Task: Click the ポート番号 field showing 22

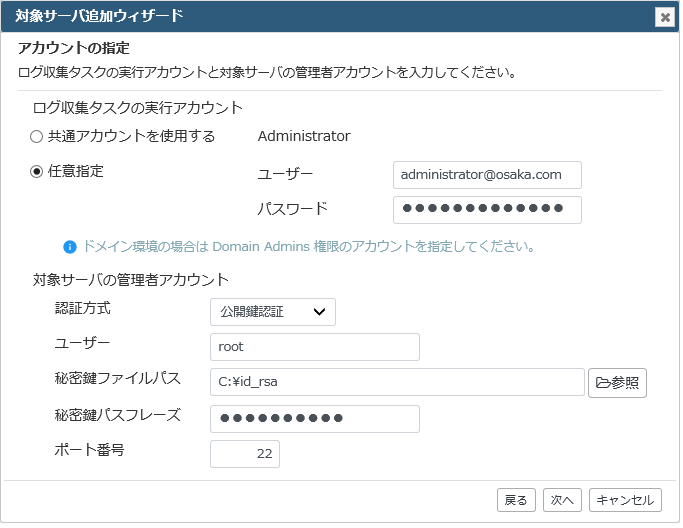Action: [x=245, y=454]
